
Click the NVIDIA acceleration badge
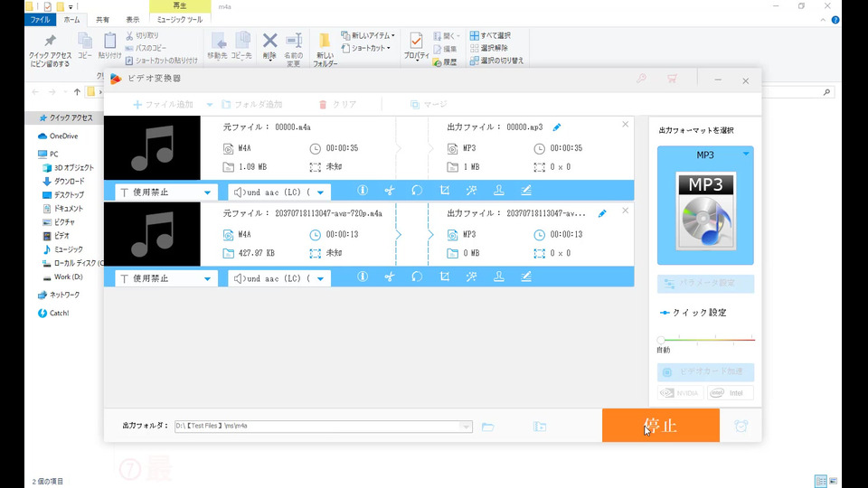[x=680, y=393]
